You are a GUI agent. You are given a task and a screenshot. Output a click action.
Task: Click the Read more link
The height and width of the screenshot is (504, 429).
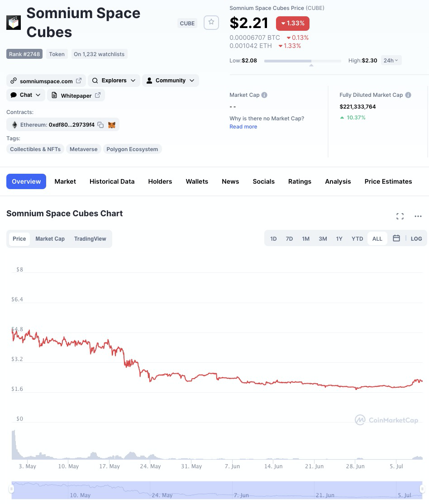(x=243, y=127)
